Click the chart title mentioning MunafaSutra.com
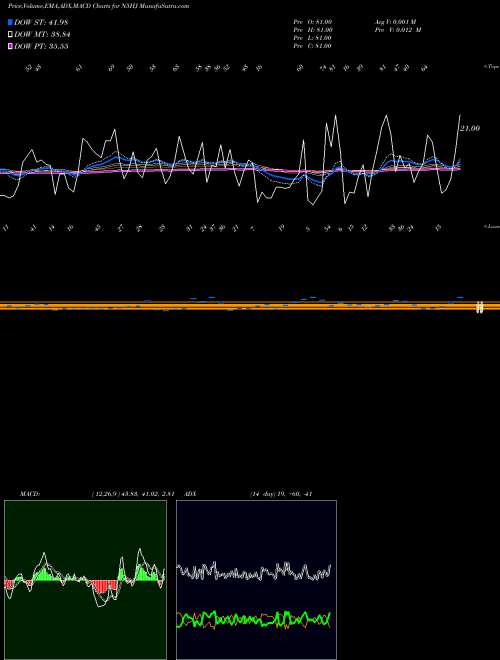The image size is (500, 660). pos(98,6)
